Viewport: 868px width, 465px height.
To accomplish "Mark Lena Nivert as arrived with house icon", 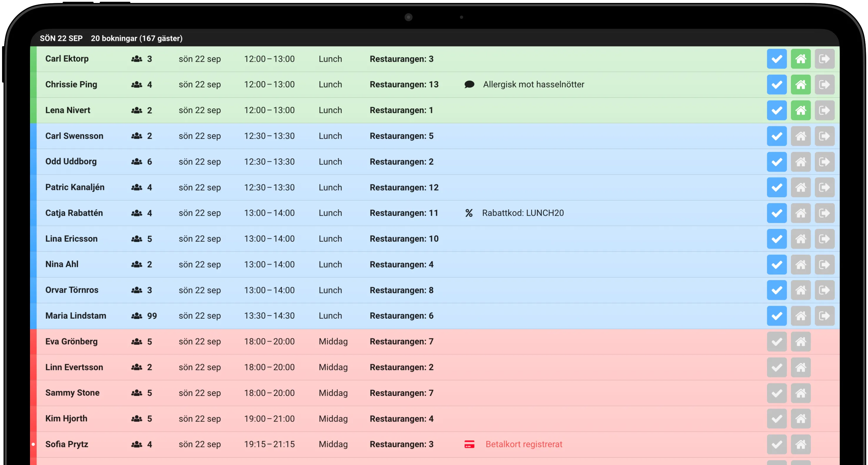I will coord(801,111).
